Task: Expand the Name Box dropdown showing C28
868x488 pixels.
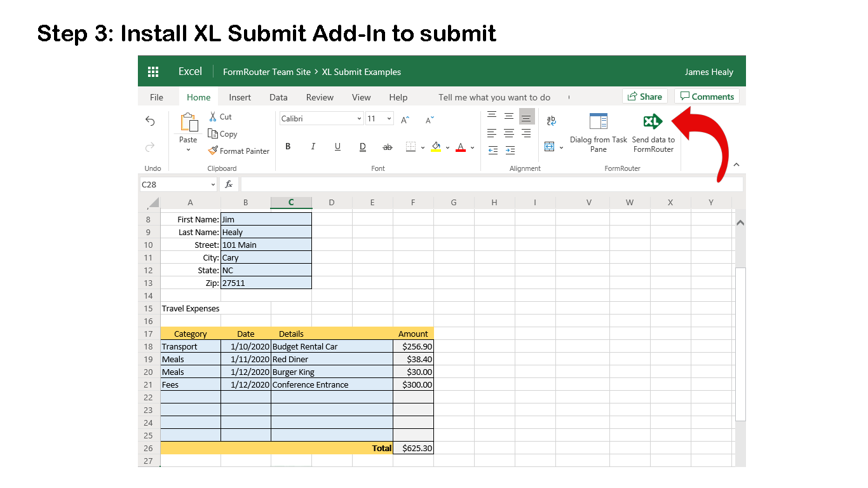Action: click(213, 184)
